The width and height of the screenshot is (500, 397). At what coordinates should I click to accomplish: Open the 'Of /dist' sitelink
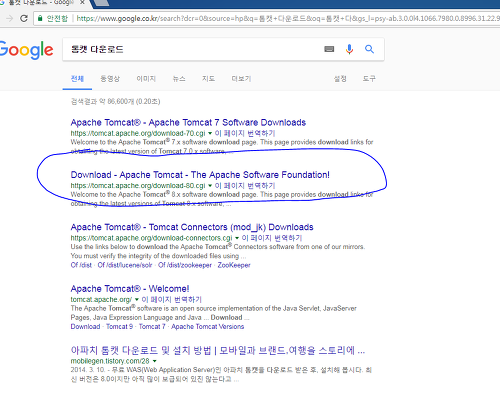[x=81, y=265]
